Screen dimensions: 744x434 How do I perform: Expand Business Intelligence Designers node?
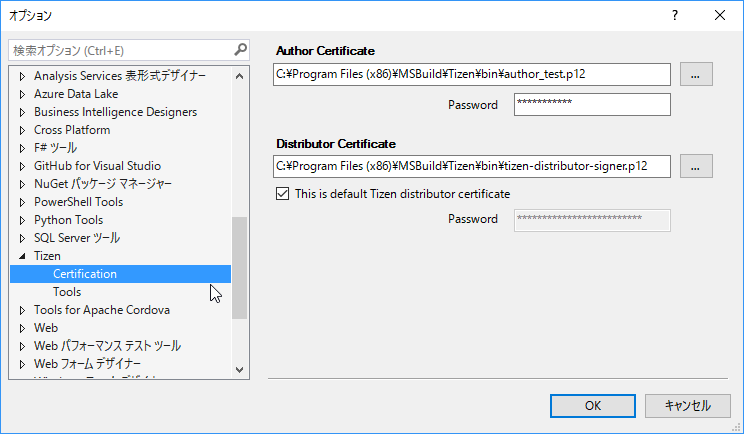tap(22, 112)
